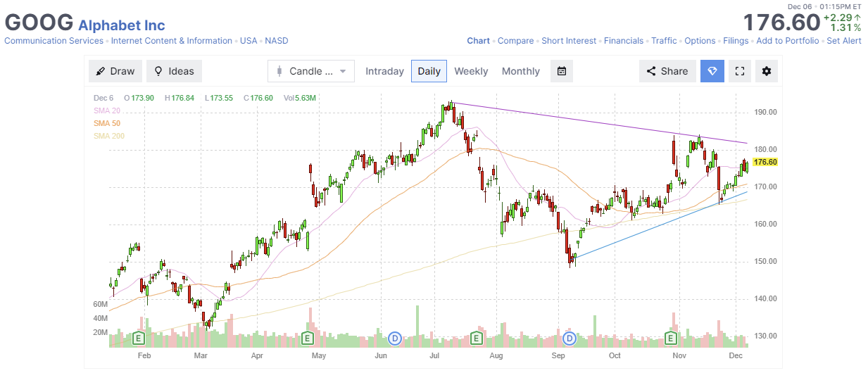Click the C 176.60 close value
This screenshot has height=373, width=868.
pyautogui.click(x=258, y=98)
